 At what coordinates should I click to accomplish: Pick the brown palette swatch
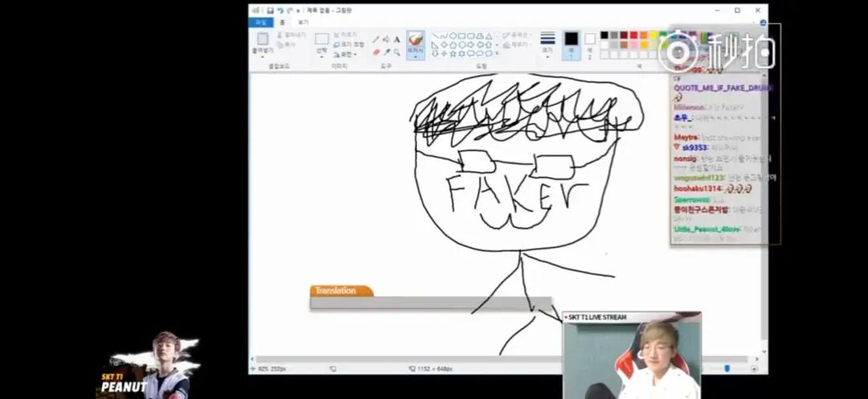tap(624, 45)
